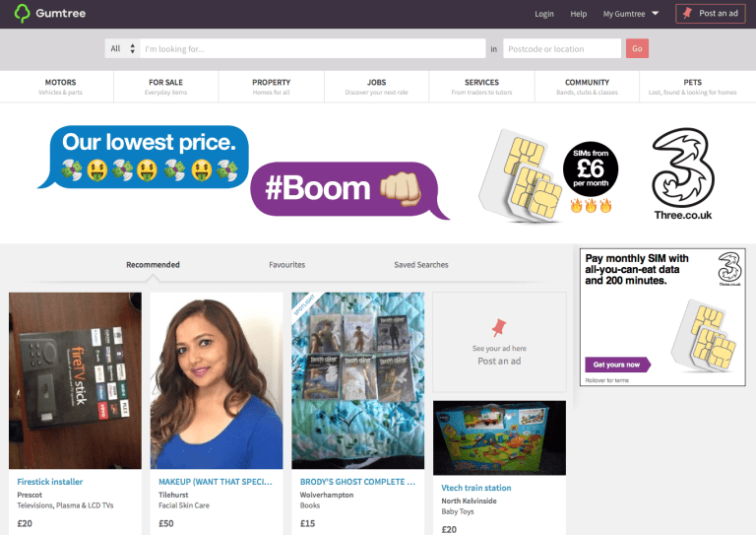Open the Motors category menu
The image size is (756, 535).
point(60,87)
